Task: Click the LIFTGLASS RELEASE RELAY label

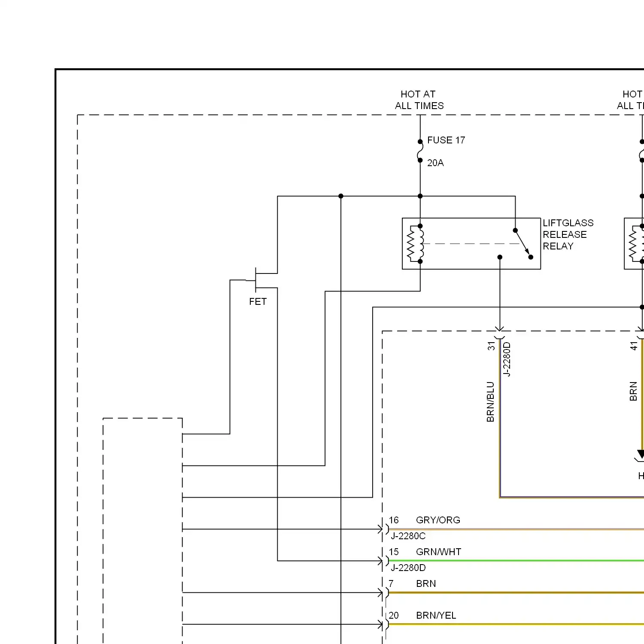Action: tap(568, 234)
